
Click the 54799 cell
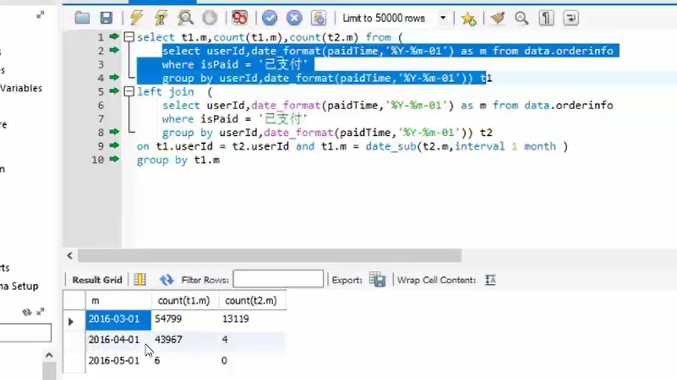[185, 320]
